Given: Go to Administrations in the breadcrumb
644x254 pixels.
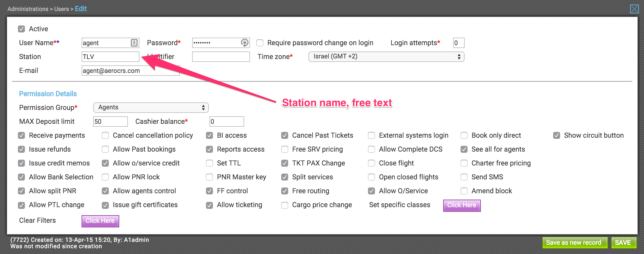Looking at the screenshot, I should tap(28, 9).
